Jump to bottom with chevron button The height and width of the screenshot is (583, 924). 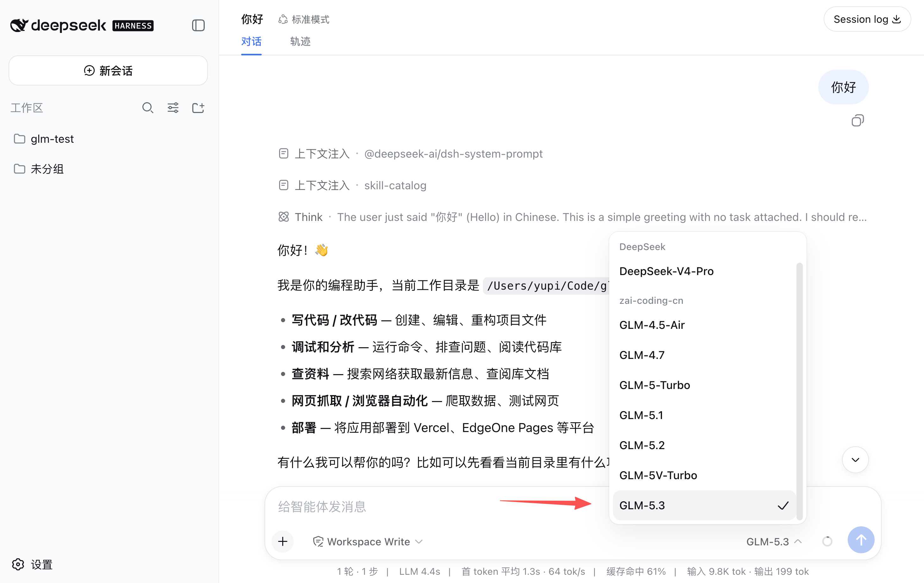click(855, 460)
